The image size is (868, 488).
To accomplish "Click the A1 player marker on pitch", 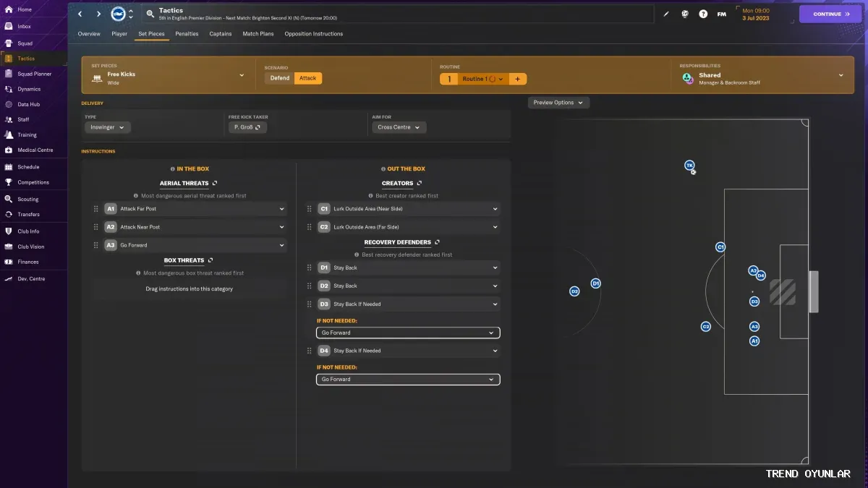I will click(754, 341).
